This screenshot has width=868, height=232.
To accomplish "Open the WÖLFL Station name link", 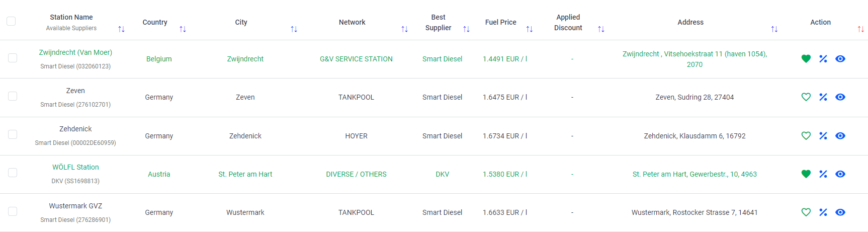I will 75,167.
